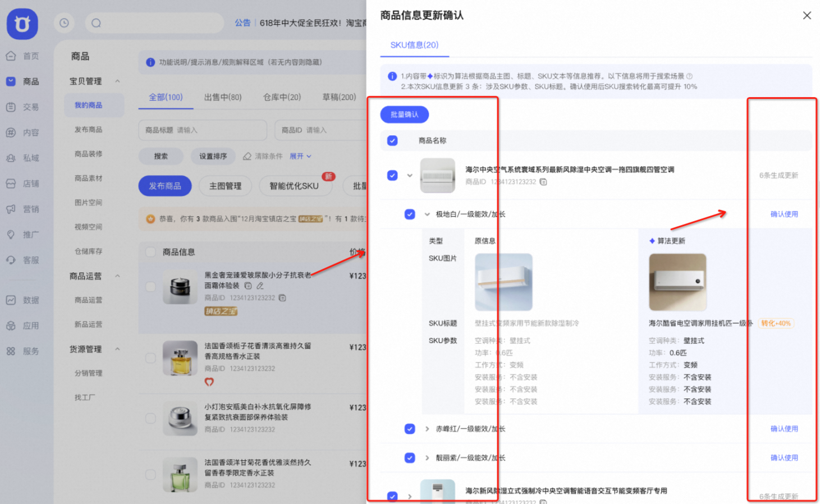The image size is (820, 504).
Task: Click edit pencil icon beside 面霜体验装
Action: pyautogui.click(x=260, y=286)
